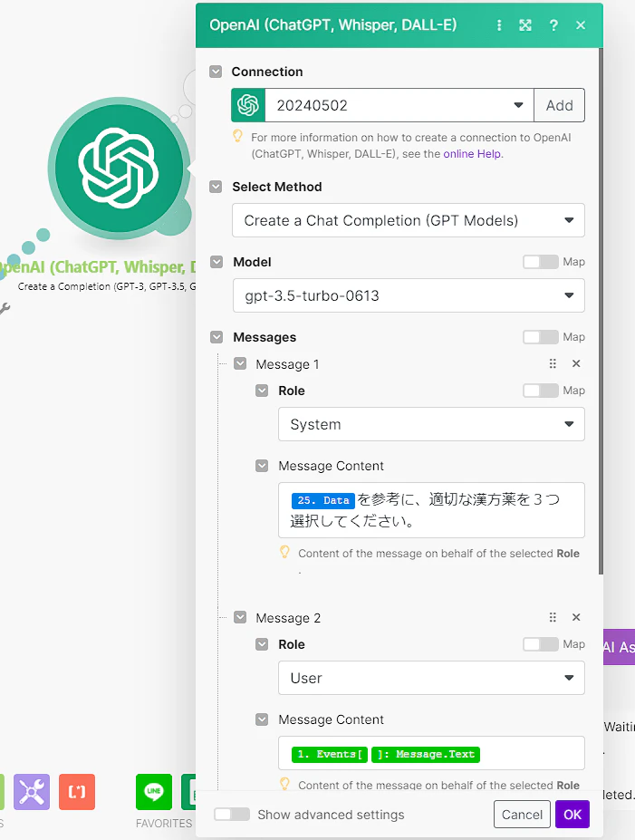This screenshot has height=840, width=635.
Task: Open Message 2 Role dropdown showing User
Action: click(431, 678)
